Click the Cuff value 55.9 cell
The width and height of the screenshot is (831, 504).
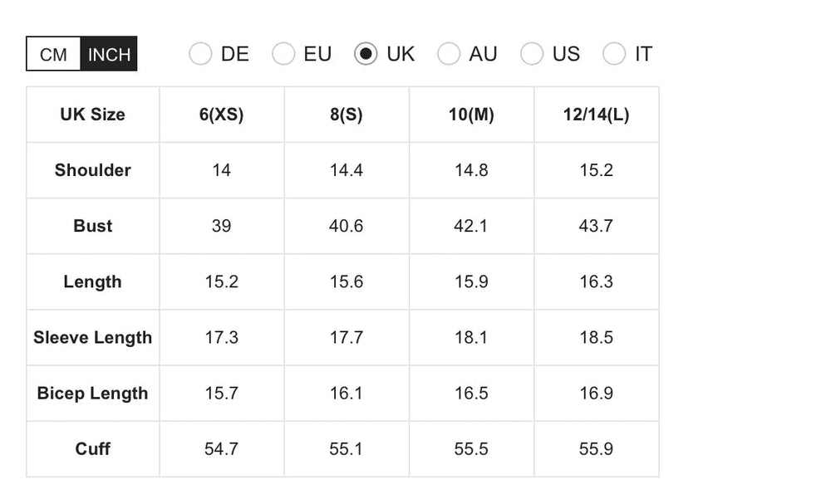(x=596, y=449)
